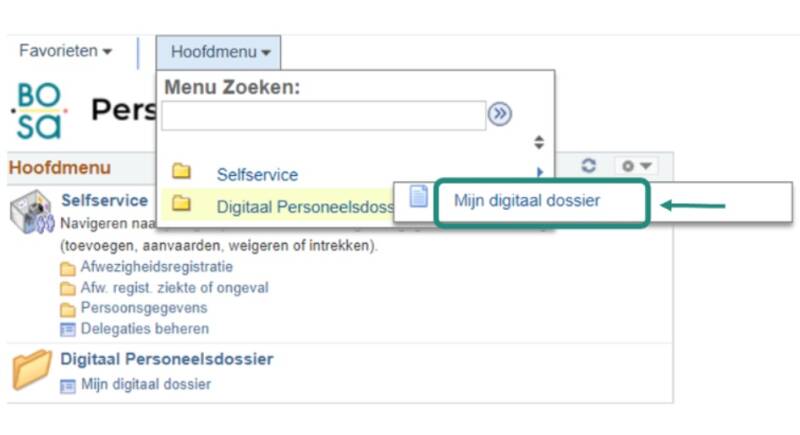
Task: Open the Favorieten dropdown
Action: [x=66, y=50]
